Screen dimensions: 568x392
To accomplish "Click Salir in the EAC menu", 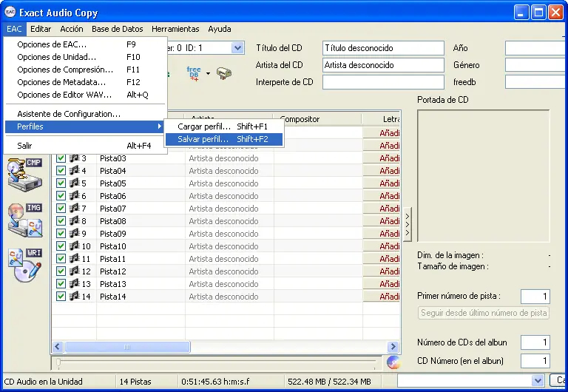I will point(85,146).
